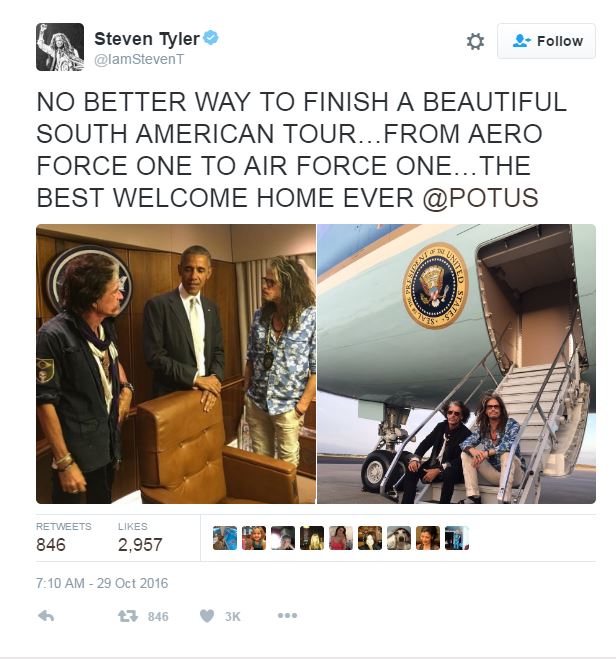View the airplane stairs photo
Viewport: 616px width, 659px height.
456,364
